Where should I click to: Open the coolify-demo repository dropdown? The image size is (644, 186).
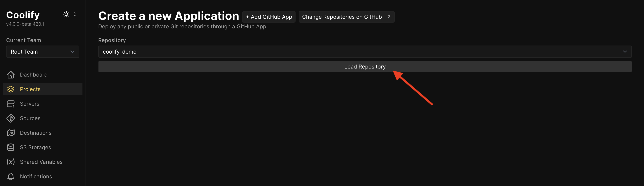[365, 52]
